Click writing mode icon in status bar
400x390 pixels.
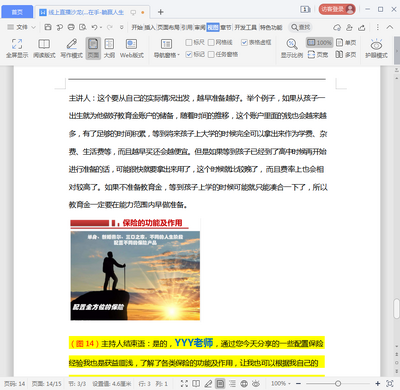pyautogui.click(x=208, y=383)
